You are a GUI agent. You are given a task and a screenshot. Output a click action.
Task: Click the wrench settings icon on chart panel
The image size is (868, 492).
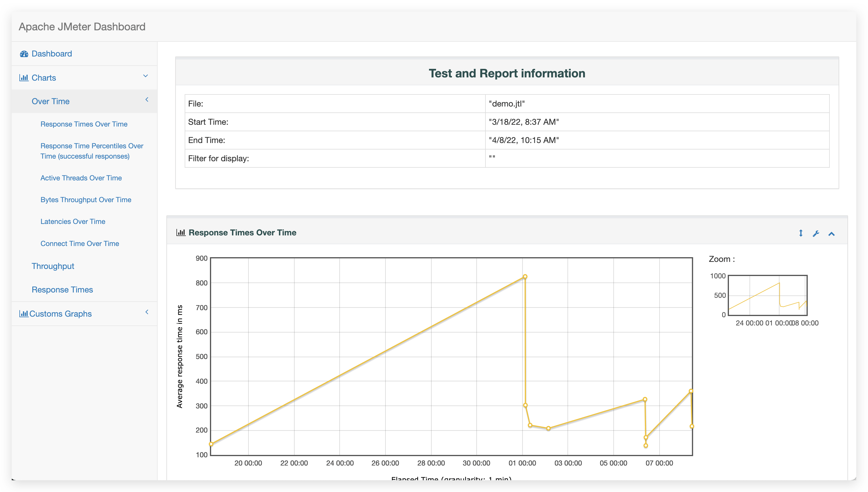816,234
